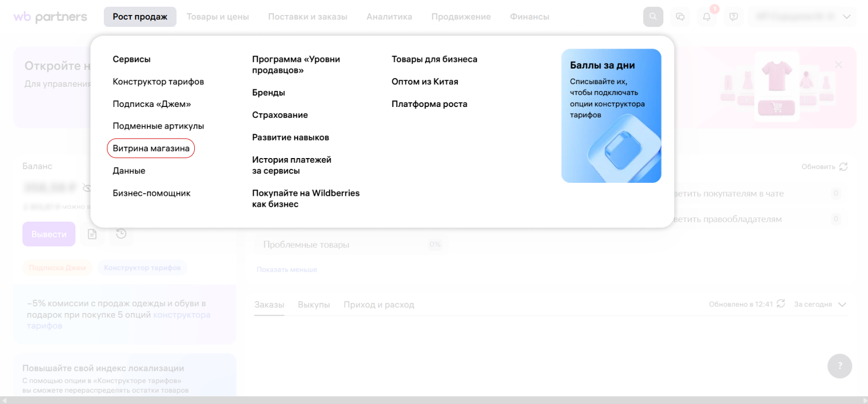The width and height of the screenshot is (868, 404).
Task: Open the Поставки и заказы menu
Action: pyautogui.click(x=307, y=17)
